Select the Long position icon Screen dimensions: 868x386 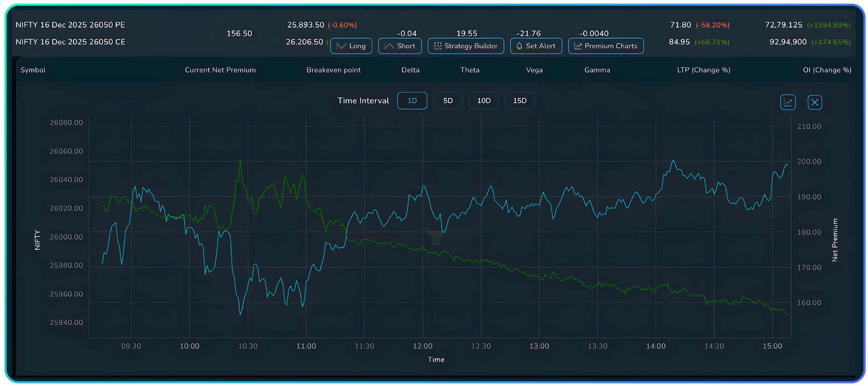click(x=342, y=46)
